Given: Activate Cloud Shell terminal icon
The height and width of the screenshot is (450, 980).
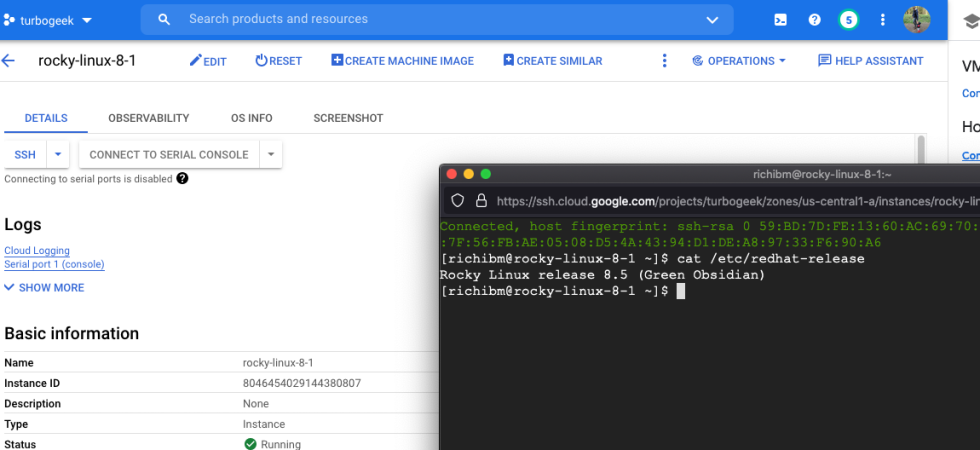Looking at the screenshot, I should 781,20.
